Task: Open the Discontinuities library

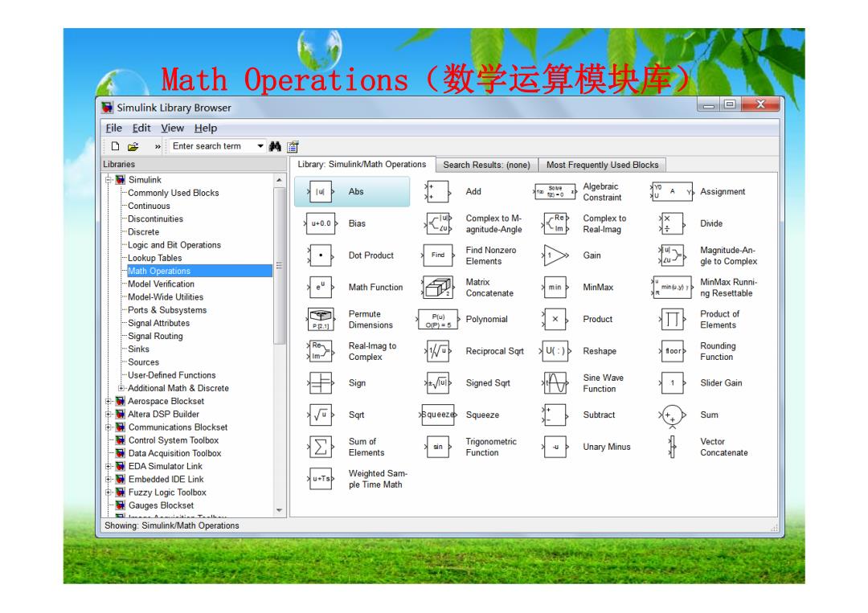Action: pos(156,219)
